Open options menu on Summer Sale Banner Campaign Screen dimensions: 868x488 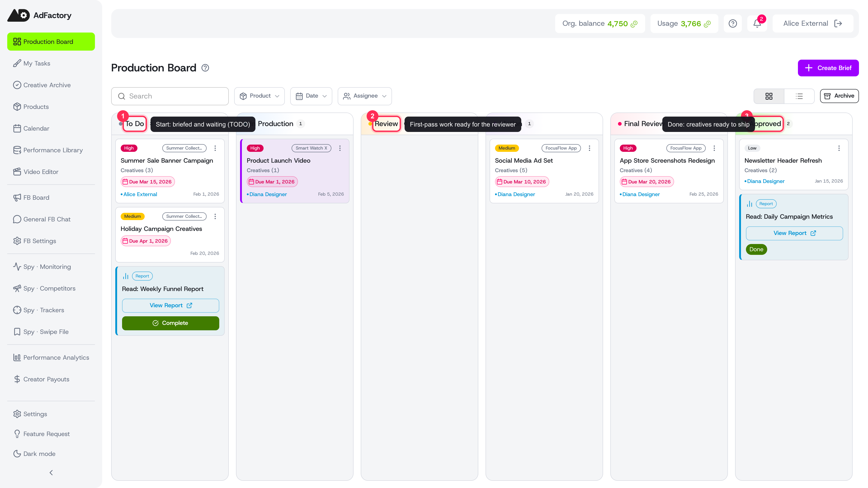click(215, 148)
